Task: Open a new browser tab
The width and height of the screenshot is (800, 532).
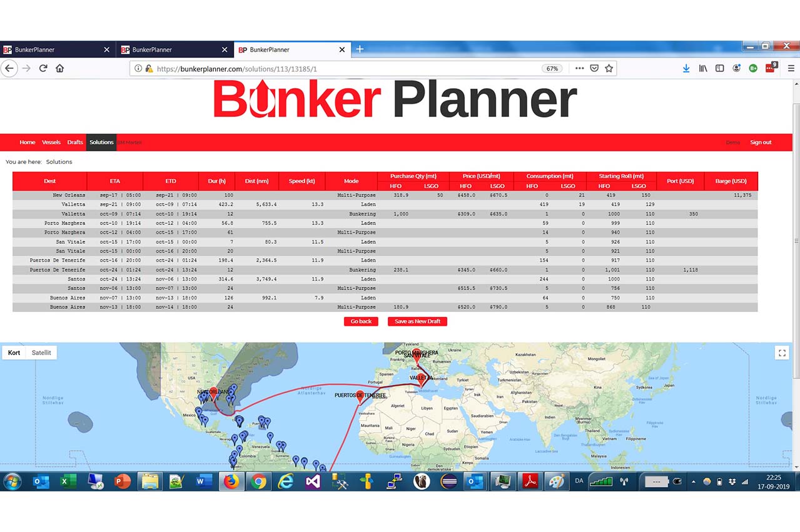Action: pos(360,49)
